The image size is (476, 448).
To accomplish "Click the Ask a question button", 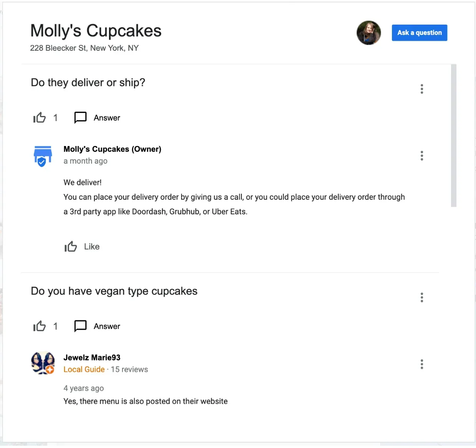I will 420,33.
